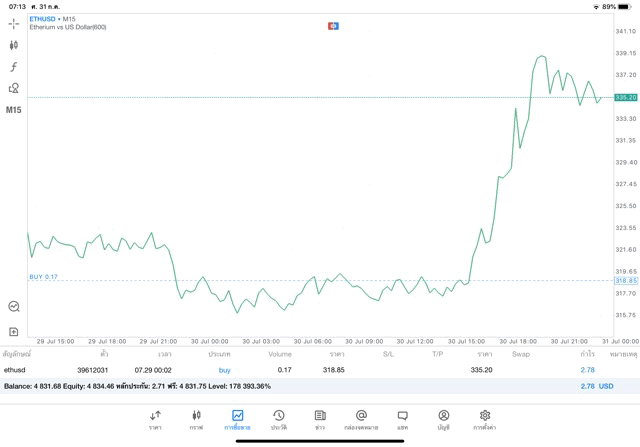
Task: Select the ethusd position row symbol
Action: 15,370
